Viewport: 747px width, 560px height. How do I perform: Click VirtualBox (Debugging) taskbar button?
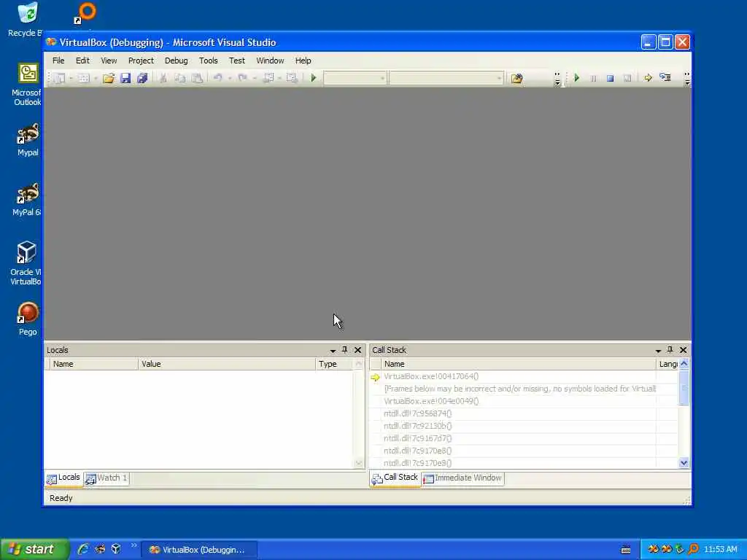point(201,550)
